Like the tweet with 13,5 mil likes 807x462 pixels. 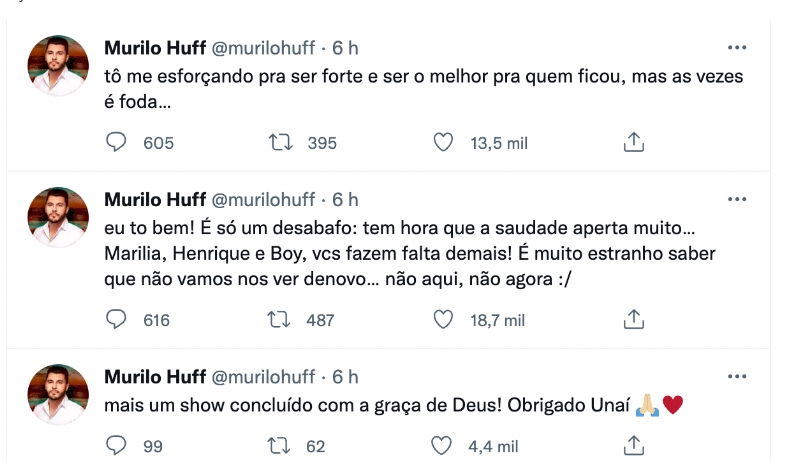pos(443,143)
